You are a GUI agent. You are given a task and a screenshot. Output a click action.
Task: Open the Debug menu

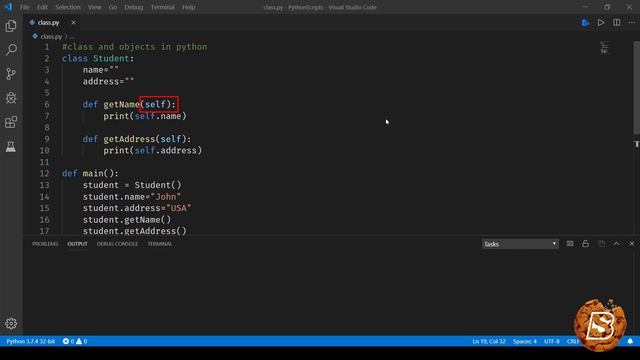133,7
